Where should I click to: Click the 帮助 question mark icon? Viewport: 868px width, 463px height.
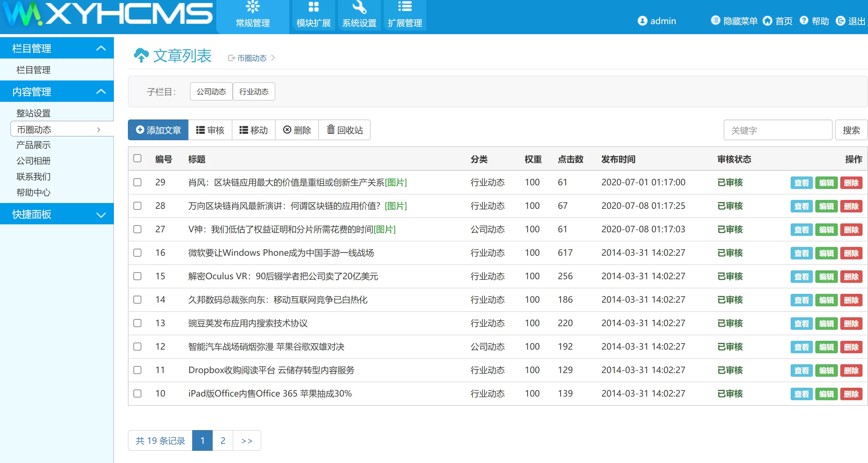pyautogui.click(x=804, y=20)
